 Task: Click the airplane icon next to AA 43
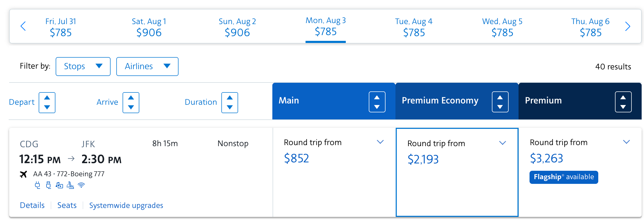pos(24,174)
